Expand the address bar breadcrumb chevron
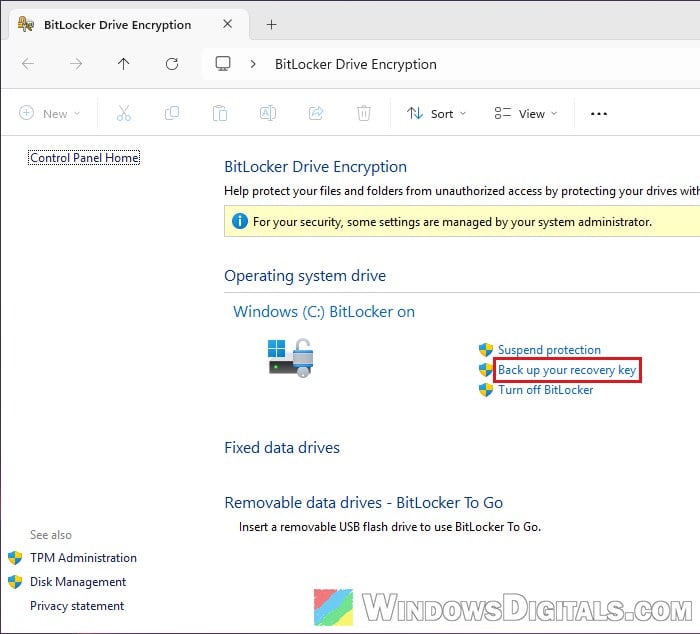The image size is (700, 634). click(253, 64)
